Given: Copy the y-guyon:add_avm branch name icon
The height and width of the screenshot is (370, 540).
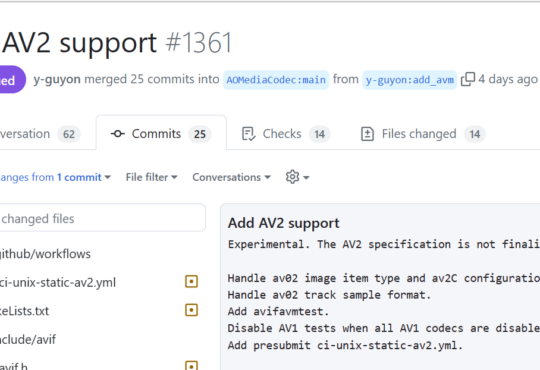Looking at the screenshot, I should (468, 79).
